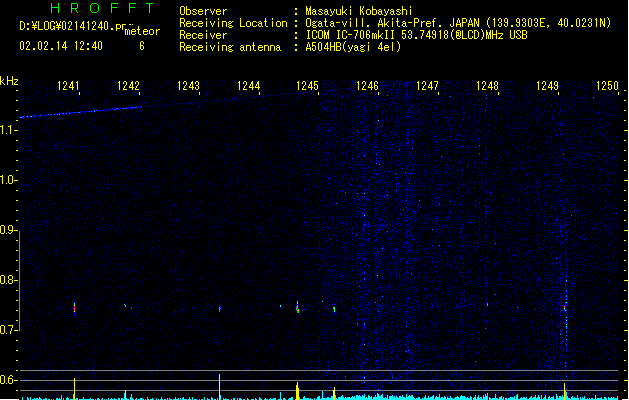Click the 1.1 frequency axis label
The image size is (629, 400).
[x=8, y=130]
